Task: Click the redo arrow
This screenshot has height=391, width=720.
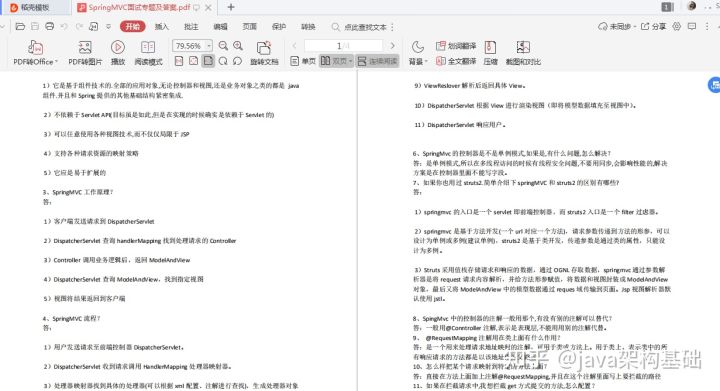Action: (x=79, y=27)
